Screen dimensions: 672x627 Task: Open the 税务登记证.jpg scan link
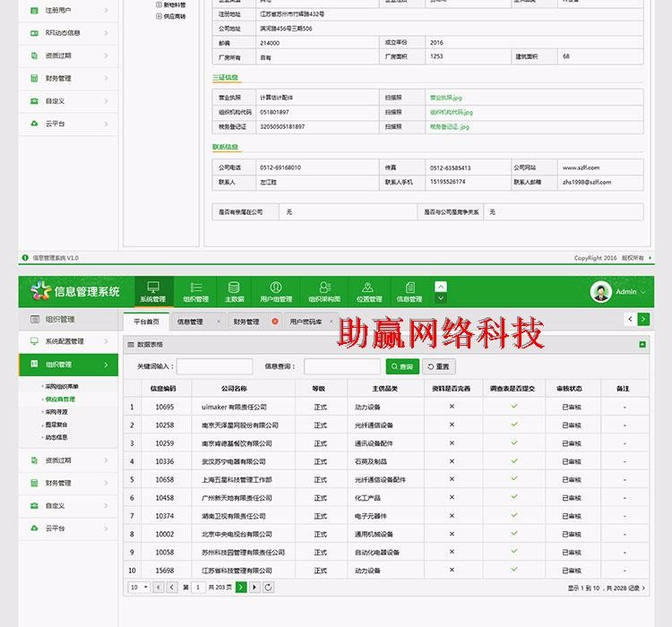click(x=450, y=127)
